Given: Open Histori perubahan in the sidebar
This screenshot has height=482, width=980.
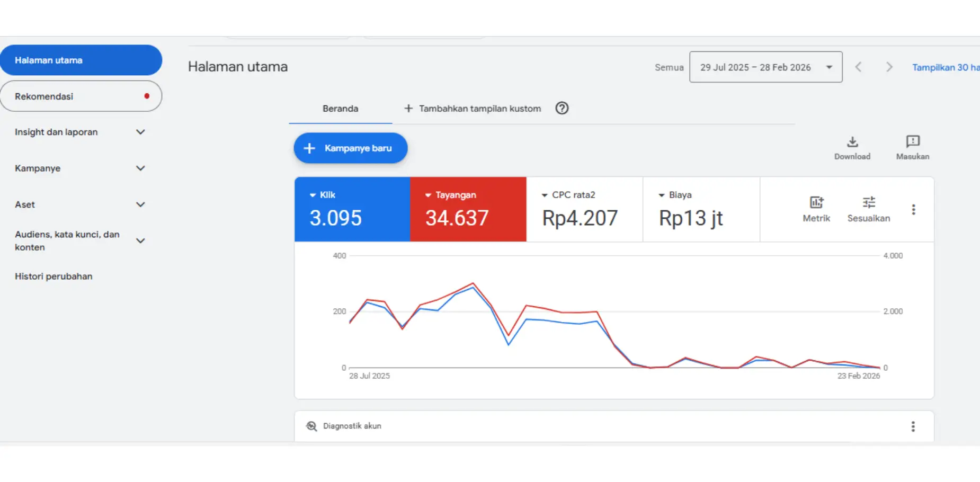Looking at the screenshot, I should [54, 276].
